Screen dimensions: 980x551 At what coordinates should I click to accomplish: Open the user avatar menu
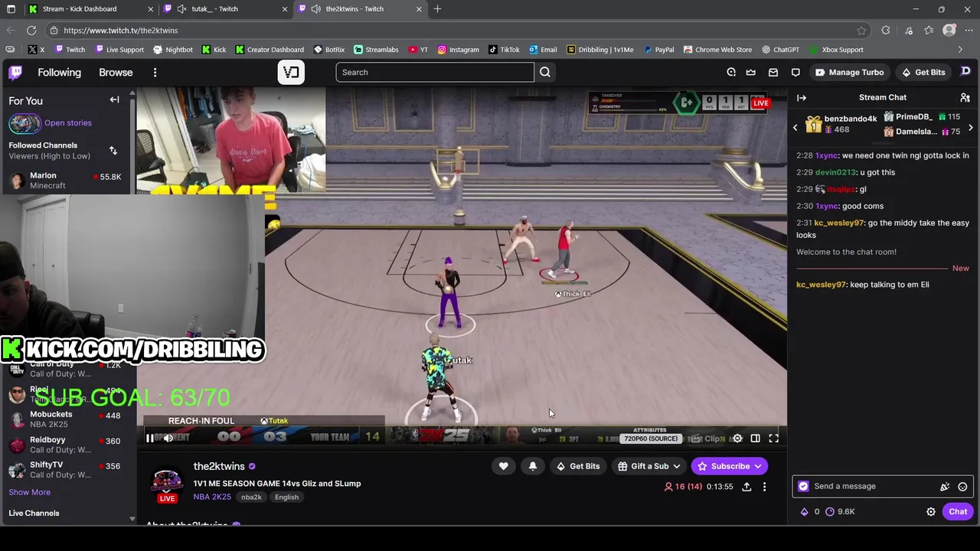(965, 71)
